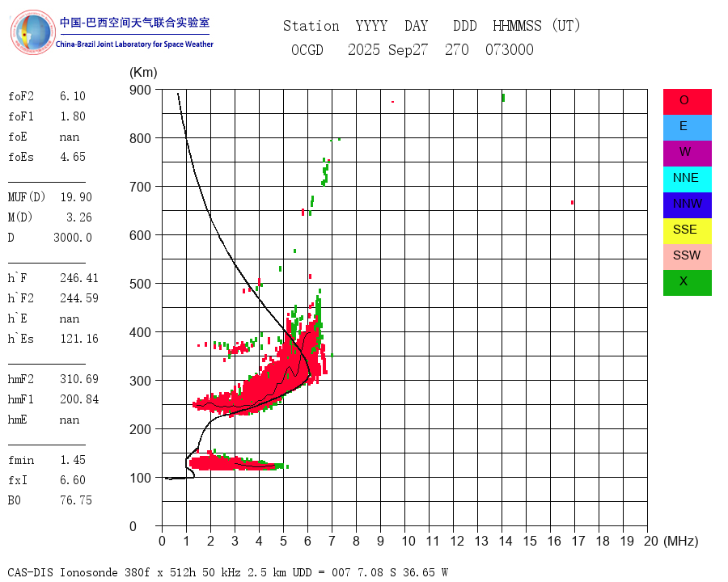Click the day-of-year number 270

coord(457,49)
